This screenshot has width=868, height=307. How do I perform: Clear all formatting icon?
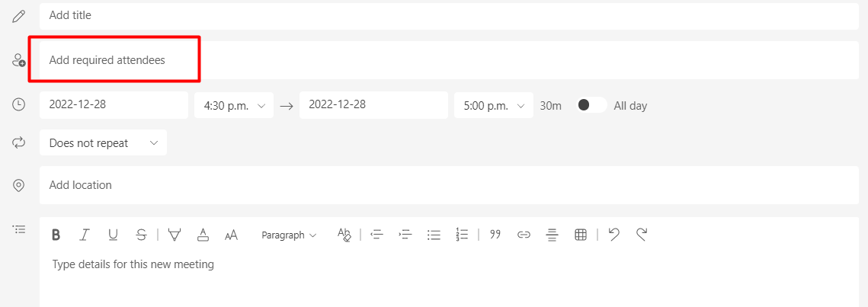pyautogui.click(x=344, y=235)
